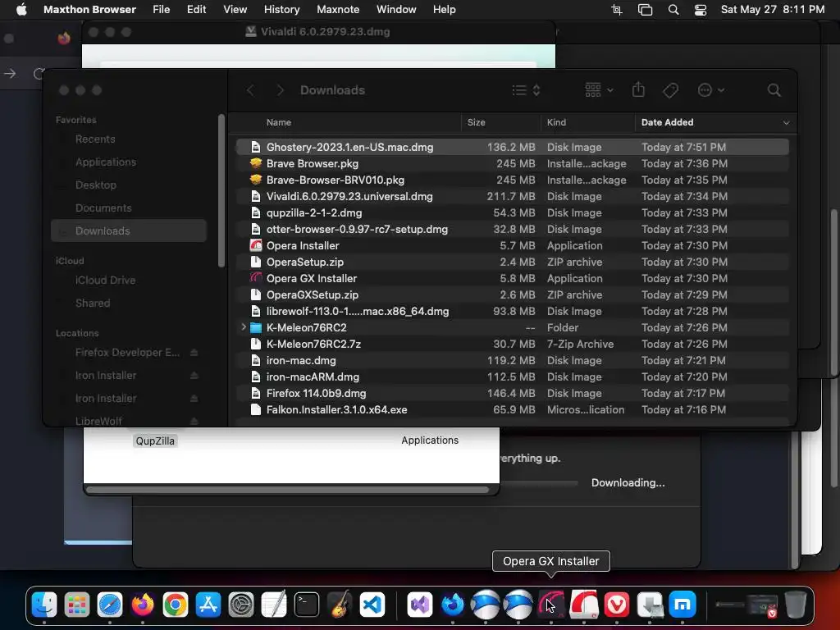Open the Group By dropdown in Finder
Viewport: 840px width, 630px height.
click(x=599, y=90)
